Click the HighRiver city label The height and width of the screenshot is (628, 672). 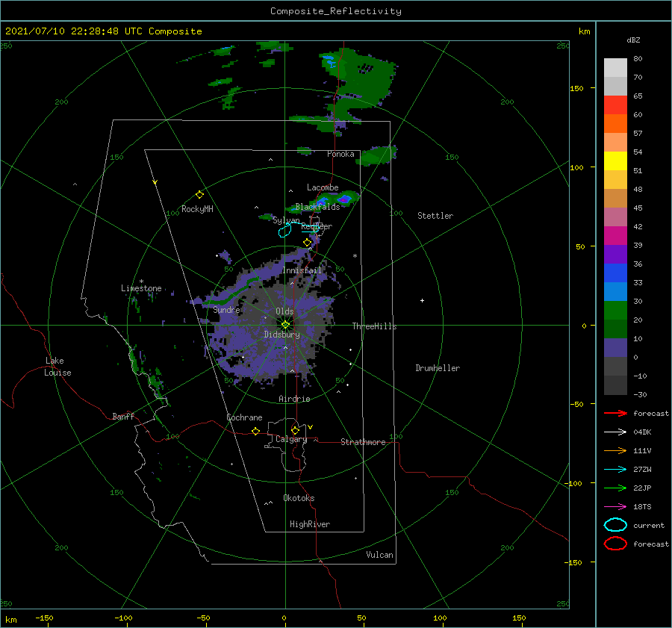310,524
